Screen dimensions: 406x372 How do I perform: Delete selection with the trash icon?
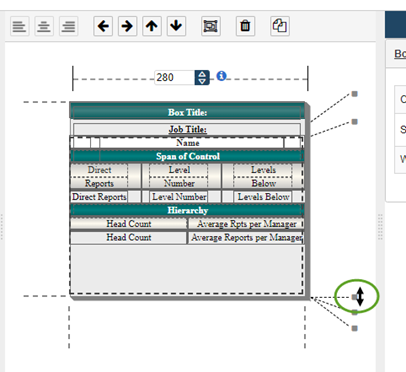tap(245, 26)
